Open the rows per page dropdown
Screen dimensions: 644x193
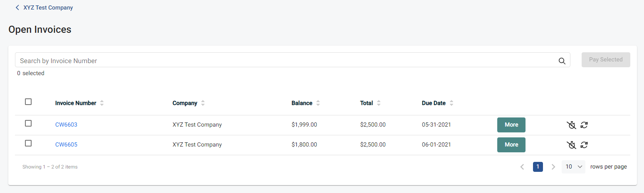(573, 167)
